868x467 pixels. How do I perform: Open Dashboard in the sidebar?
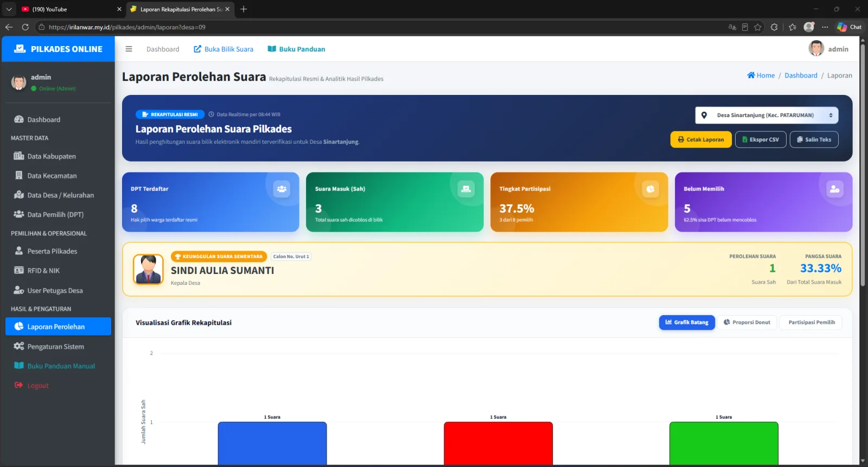pyautogui.click(x=58, y=119)
